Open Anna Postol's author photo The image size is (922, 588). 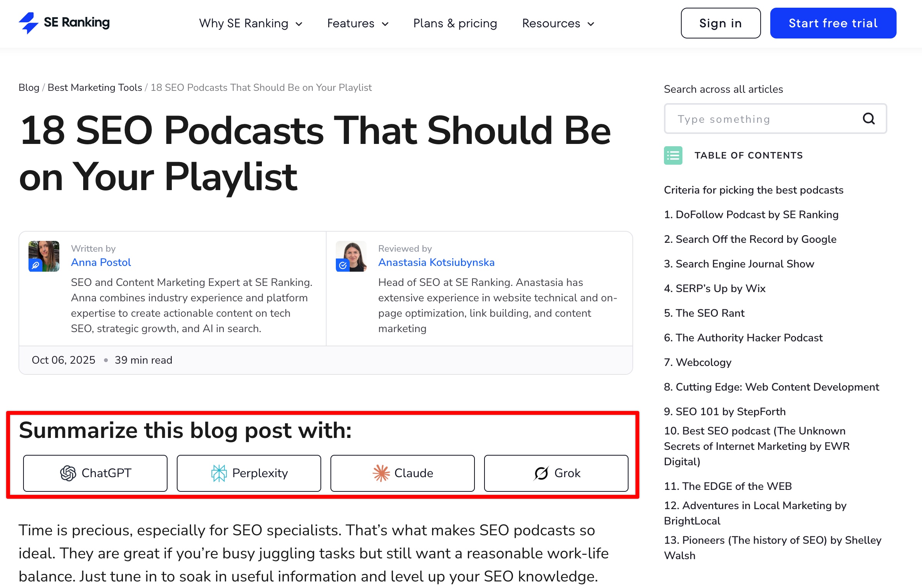tap(44, 256)
